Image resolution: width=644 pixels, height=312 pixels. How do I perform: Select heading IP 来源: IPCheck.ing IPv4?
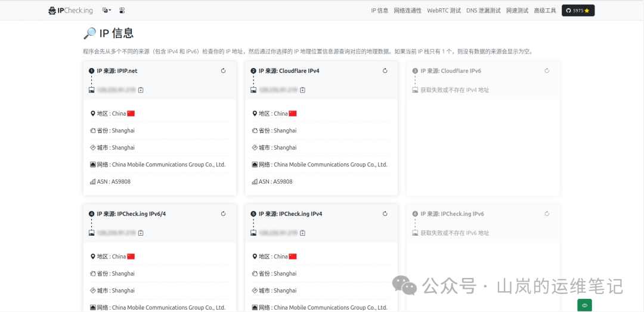click(x=290, y=214)
